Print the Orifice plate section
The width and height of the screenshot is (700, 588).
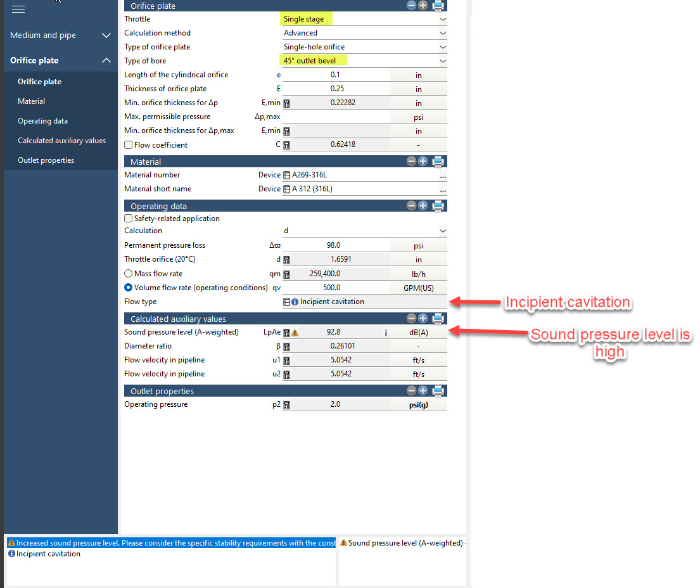coord(438,6)
